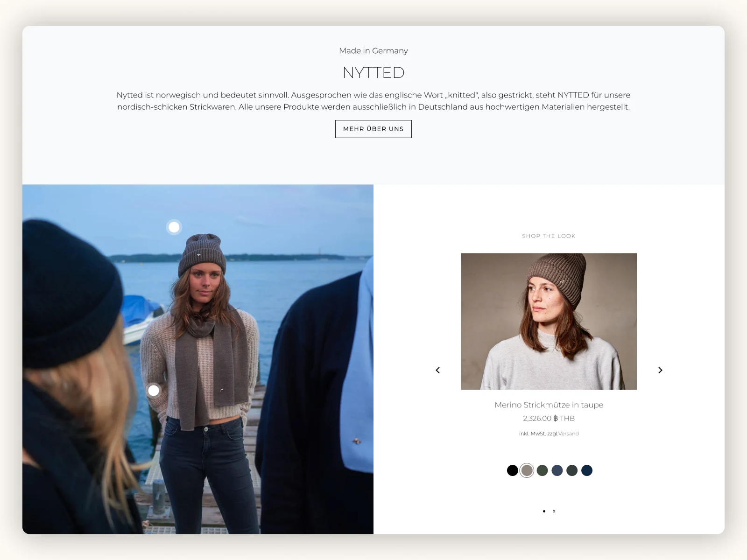Viewport: 747px width, 560px height.
Task: Jump to the second carousel slide dot
Action: tap(554, 511)
